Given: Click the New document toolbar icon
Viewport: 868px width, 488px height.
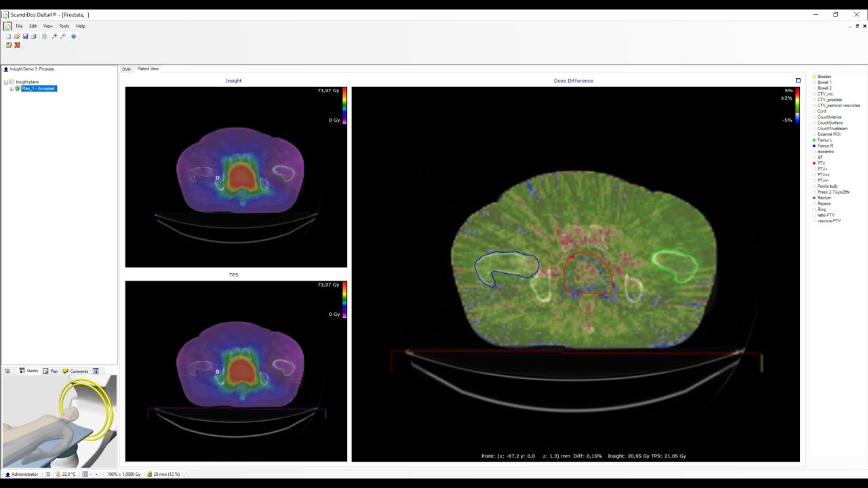Looking at the screenshot, I should click(8, 37).
